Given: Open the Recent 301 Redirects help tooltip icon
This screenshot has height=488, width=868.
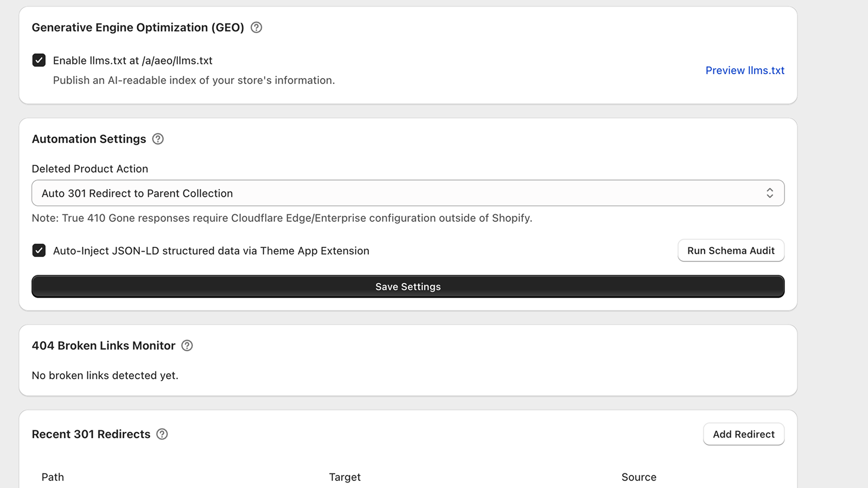Looking at the screenshot, I should (162, 434).
